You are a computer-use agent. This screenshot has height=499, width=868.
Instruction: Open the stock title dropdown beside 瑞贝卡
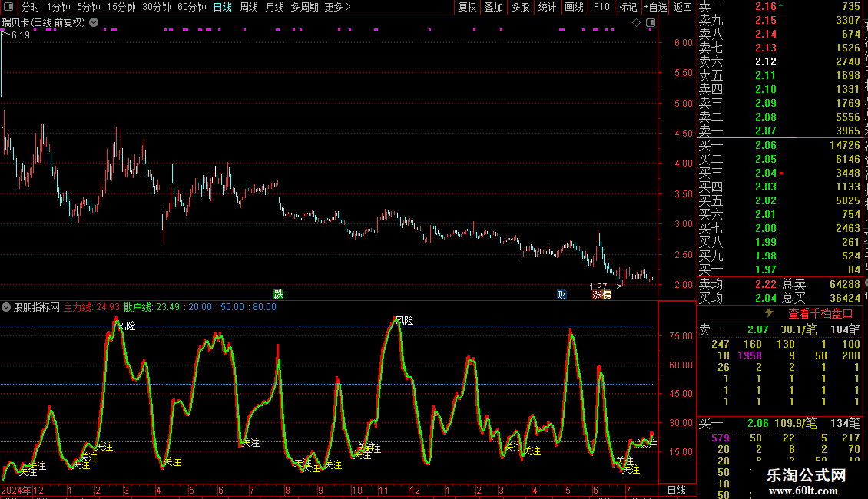[94, 22]
